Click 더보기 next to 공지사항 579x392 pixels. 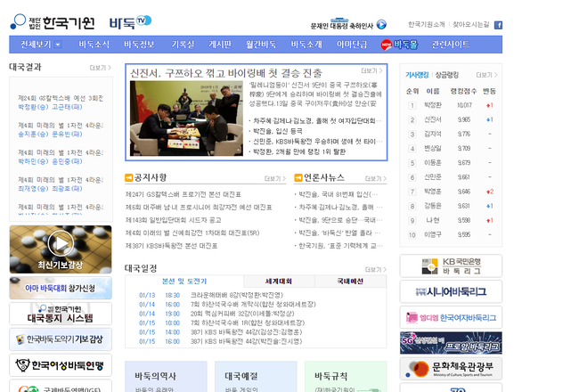coord(275,178)
